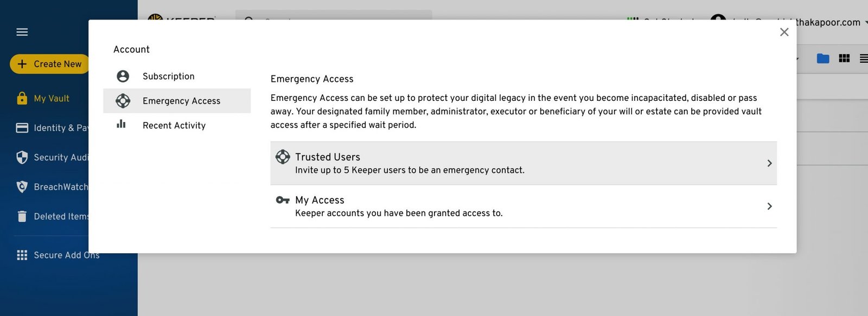Open Security Audit via the shield icon
This screenshot has height=316, width=868.
(x=22, y=157)
